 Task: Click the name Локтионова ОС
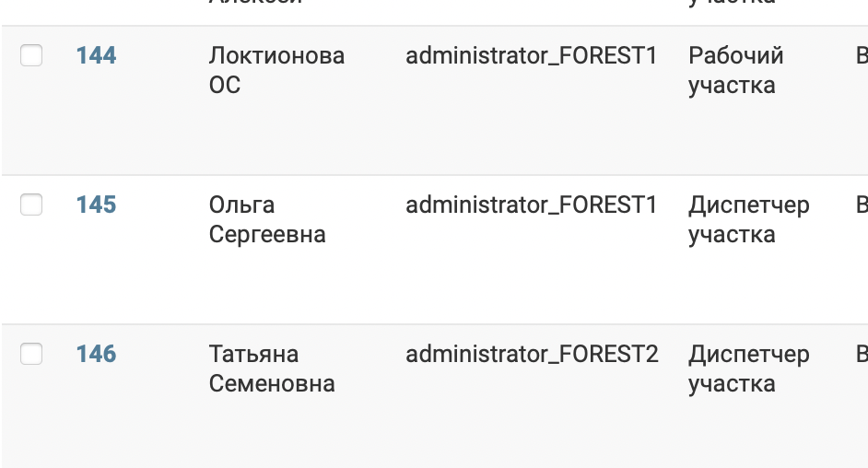pos(276,70)
